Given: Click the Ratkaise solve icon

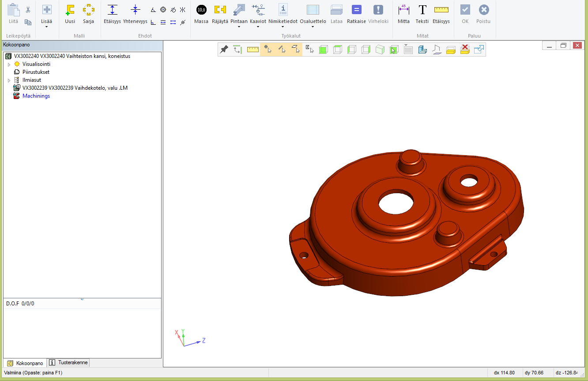Looking at the screenshot, I should (356, 10).
